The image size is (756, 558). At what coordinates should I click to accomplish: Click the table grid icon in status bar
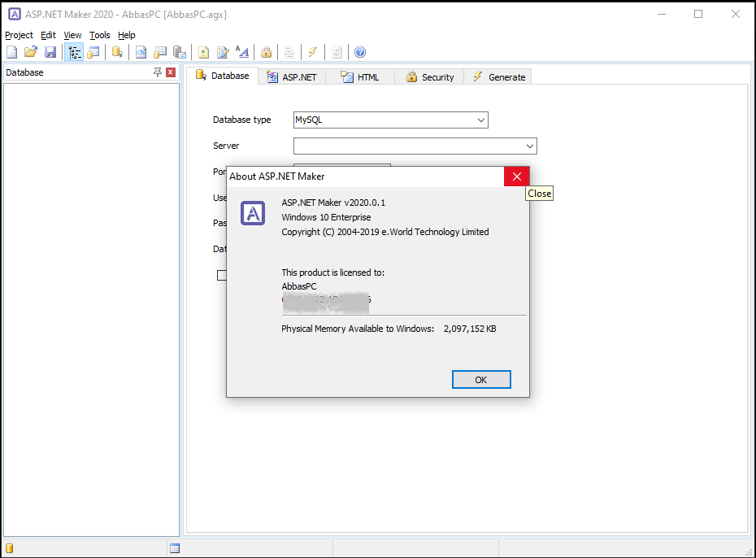click(175, 548)
